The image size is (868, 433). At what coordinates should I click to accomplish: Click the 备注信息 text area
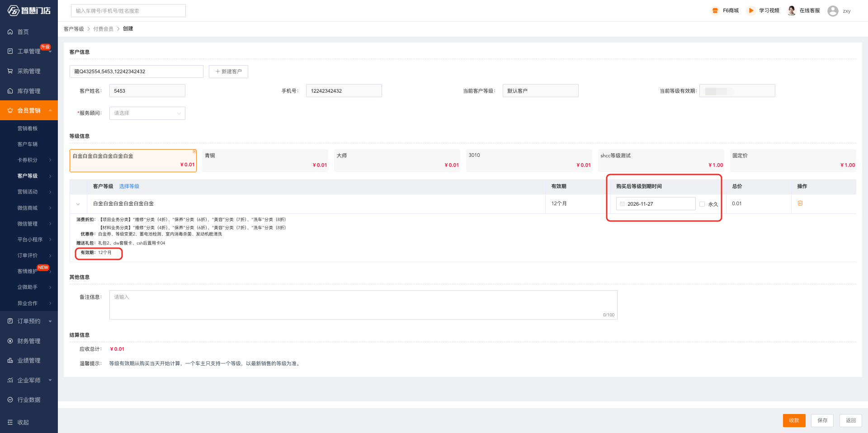[x=363, y=305]
